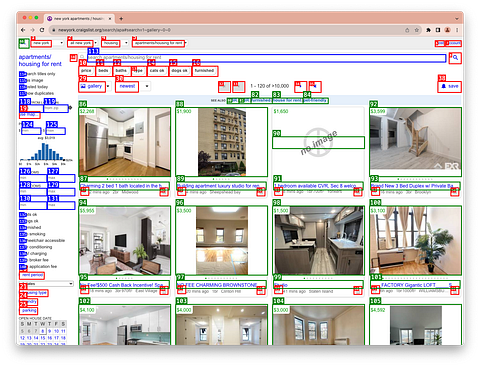Click the craigslist home icon
Viewport: 480px width, 367px height.
pyautogui.click(x=24, y=43)
